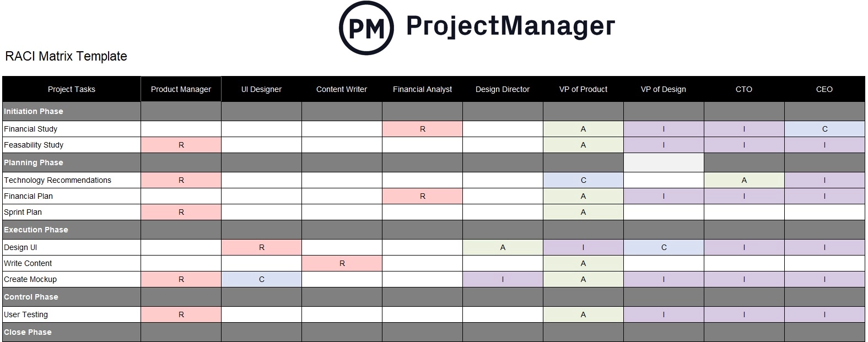The width and height of the screenshot is (868, 342).
Task: Click the Close Phase section label
Action: coord(28,332)
